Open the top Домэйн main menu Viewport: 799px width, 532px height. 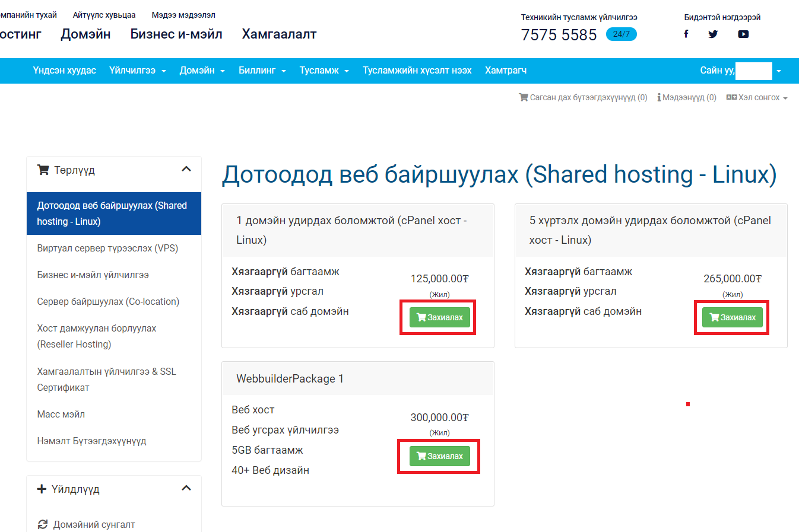click(85, 34)
